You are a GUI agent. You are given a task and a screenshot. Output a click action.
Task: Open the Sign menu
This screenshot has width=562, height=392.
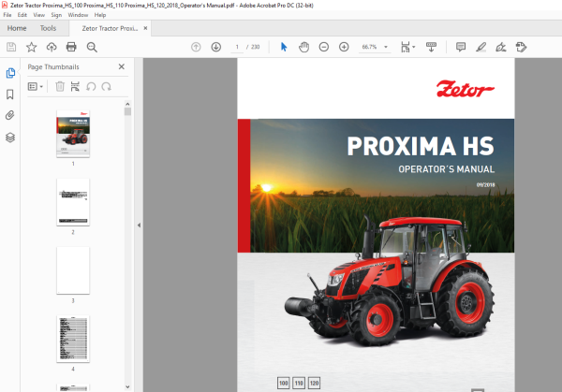(56, 15)
